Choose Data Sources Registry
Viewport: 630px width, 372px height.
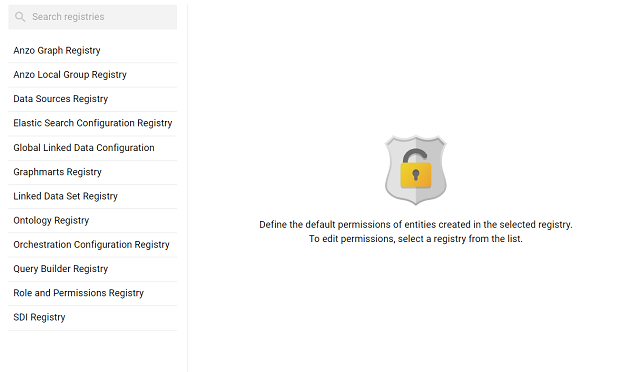pyautogui.click(x=92, y=99)
